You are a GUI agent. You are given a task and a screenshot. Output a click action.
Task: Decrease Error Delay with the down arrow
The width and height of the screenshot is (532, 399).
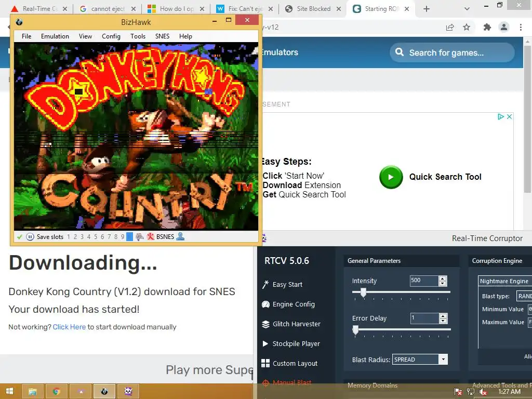click(443, 321)
